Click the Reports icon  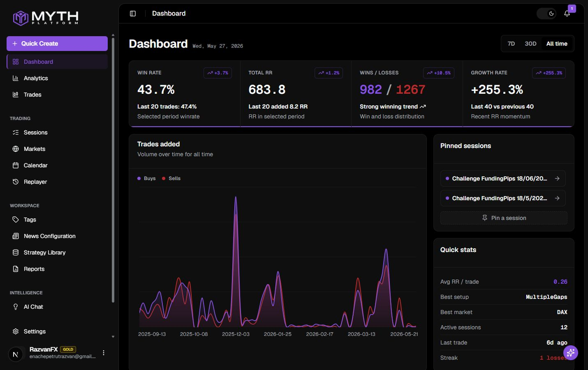pyautogui.click(x=16, y=269)
